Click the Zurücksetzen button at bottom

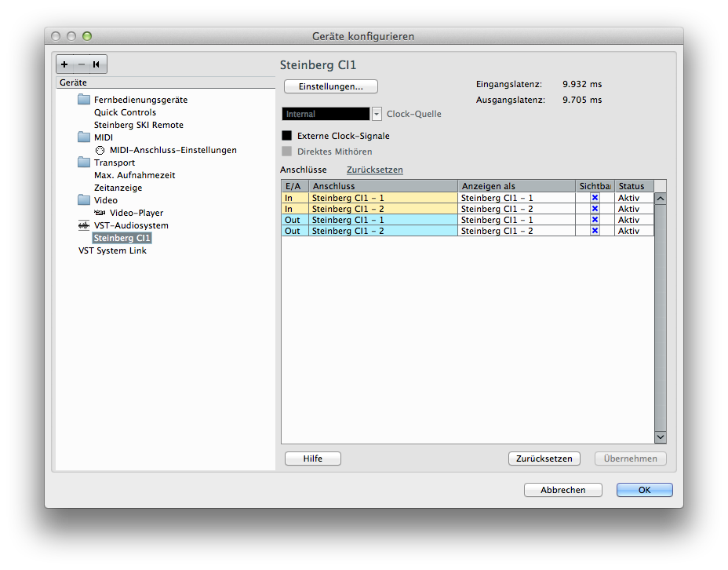click(x=544, y=459)
